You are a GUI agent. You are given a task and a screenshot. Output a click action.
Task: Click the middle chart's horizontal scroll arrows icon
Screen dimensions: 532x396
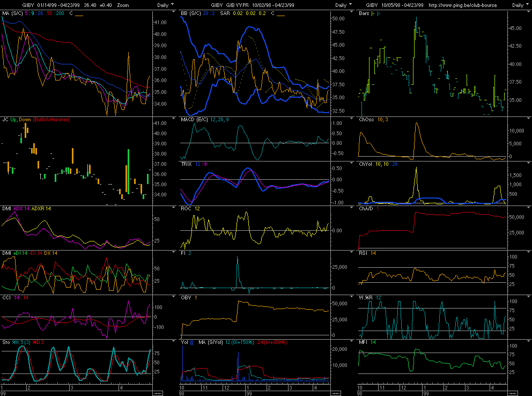pyautogui.click(x=335, y=393)
